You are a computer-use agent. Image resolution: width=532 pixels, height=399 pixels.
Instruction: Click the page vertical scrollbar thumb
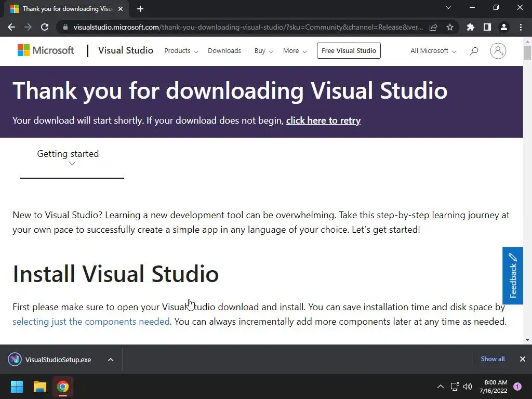(527, 52)
